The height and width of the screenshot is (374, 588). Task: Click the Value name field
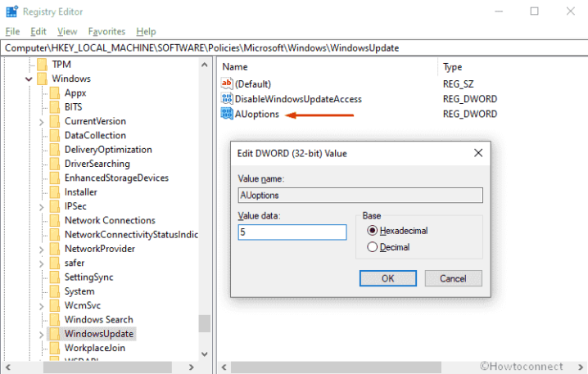click(x=360, y=196)
